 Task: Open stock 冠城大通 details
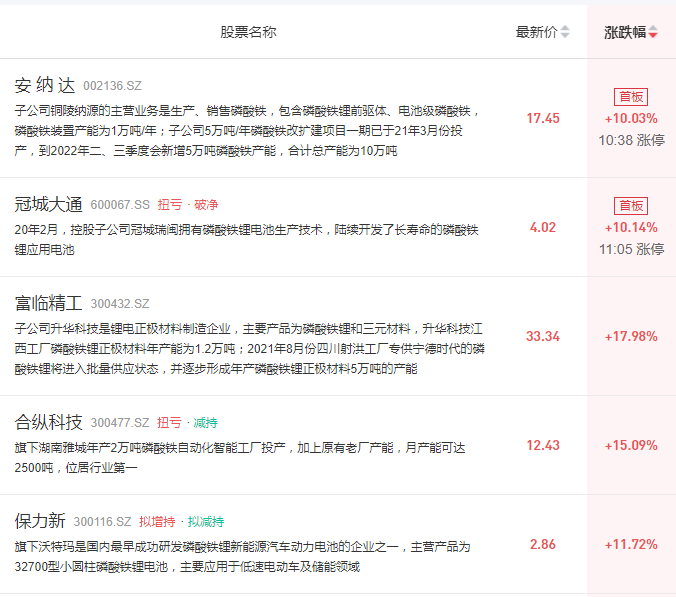tap(48, 204)
